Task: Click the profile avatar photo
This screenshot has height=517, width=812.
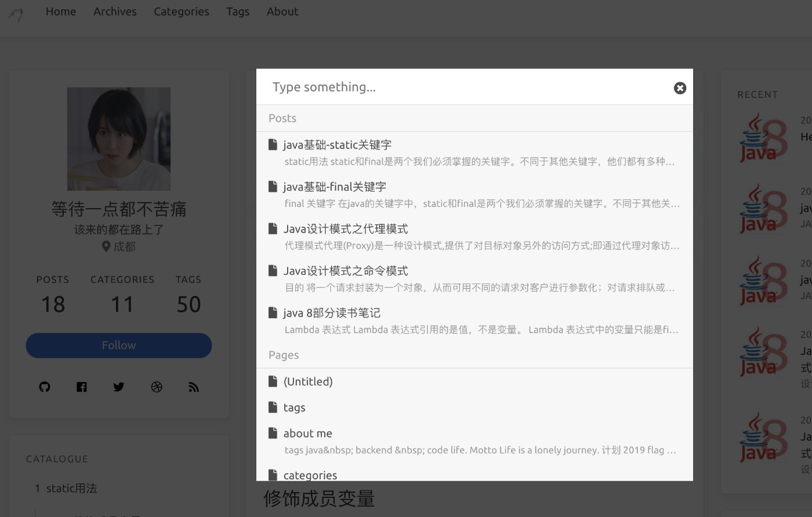Action: 119,139
